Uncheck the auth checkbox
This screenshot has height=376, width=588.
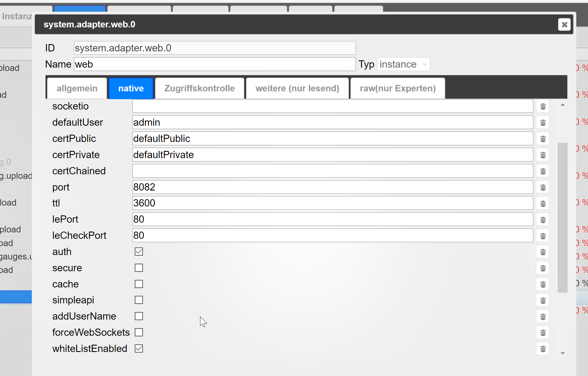(x=139, y=252)
